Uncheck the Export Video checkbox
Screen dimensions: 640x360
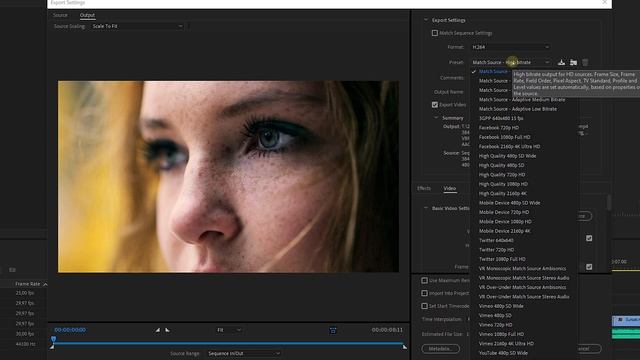pos(435,105)
